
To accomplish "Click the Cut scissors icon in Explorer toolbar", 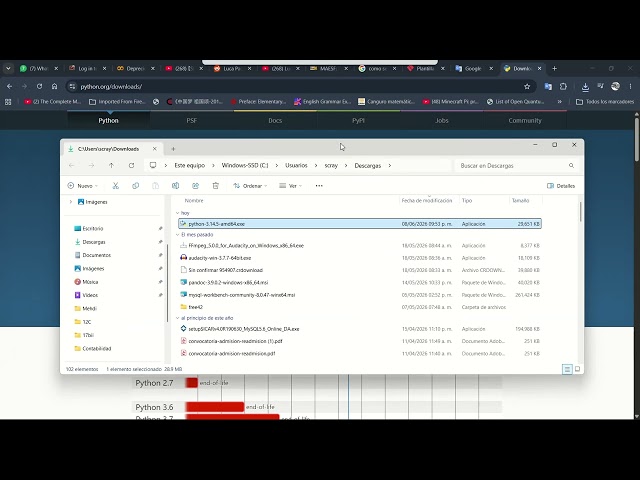I will coord(116,186).
